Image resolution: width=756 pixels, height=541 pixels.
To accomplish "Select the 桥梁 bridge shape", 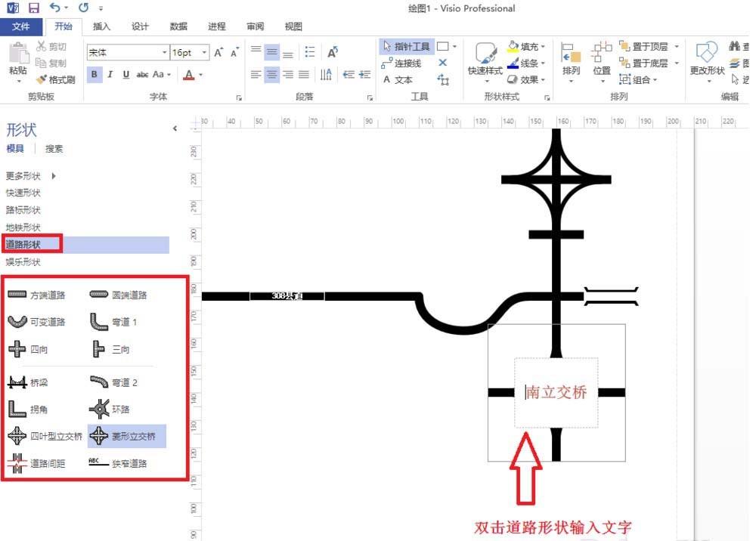I will 33,382.
